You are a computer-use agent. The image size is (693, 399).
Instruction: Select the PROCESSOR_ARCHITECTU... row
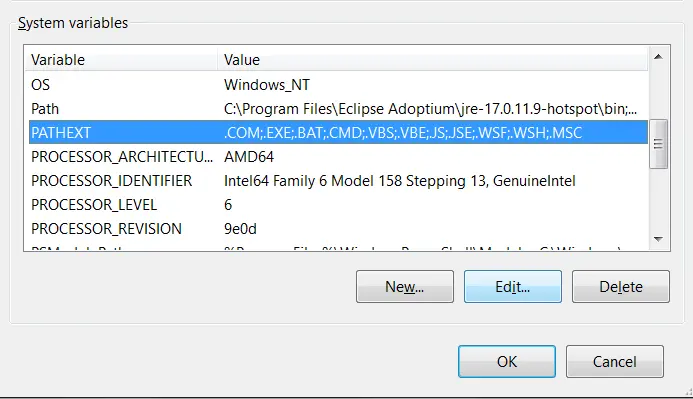(x=338, y=156)
